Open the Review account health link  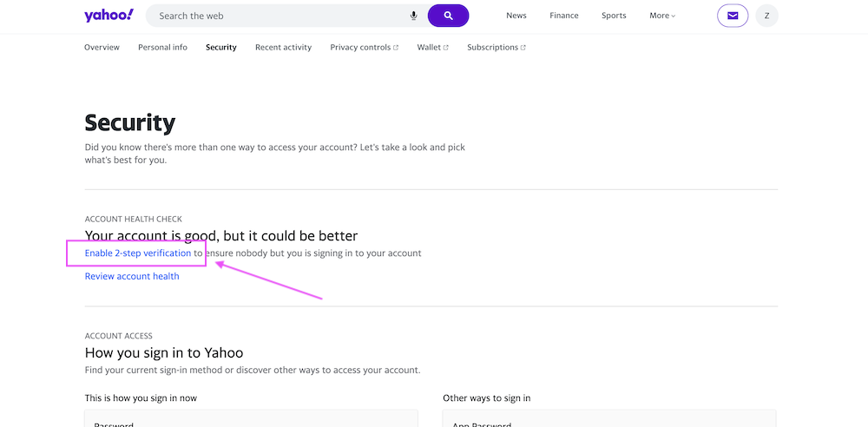(x=132, y=276)
